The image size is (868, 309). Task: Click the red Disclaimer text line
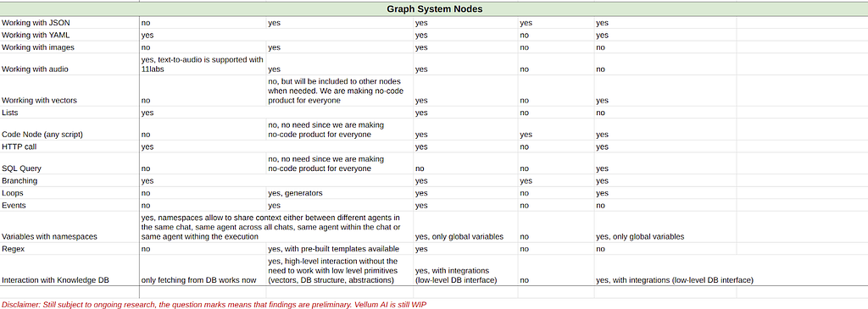tap(214, 304)
